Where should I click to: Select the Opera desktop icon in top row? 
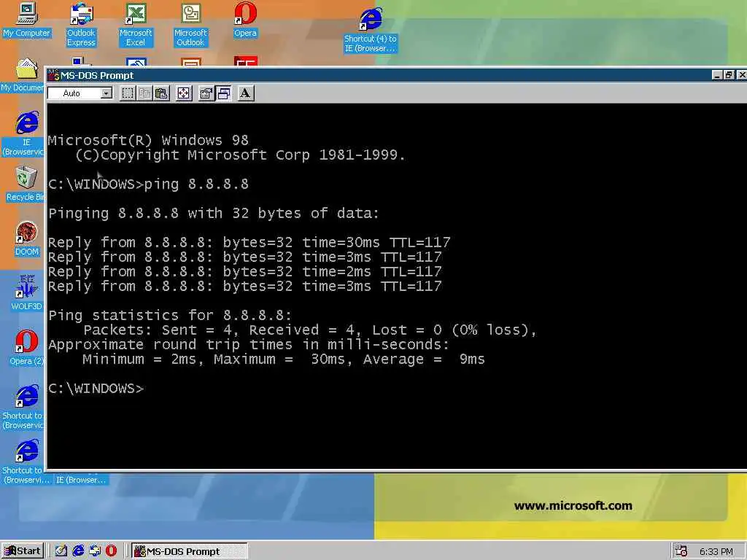click(245, 20)
